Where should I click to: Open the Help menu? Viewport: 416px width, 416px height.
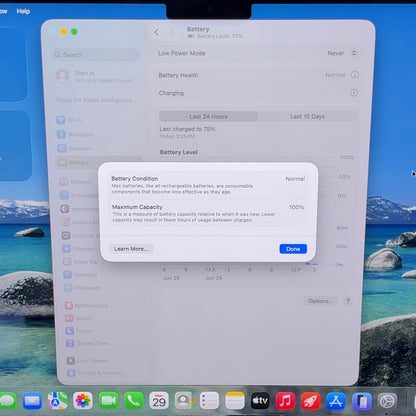click(23, 11)
